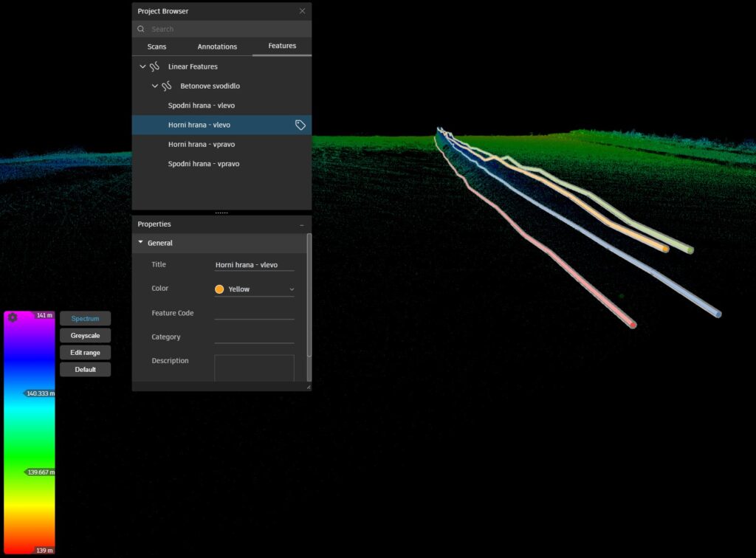Click the resize grip of Properties panel
Screen dimensions: 756x558
pyautogui.click(x=308, y=387)
